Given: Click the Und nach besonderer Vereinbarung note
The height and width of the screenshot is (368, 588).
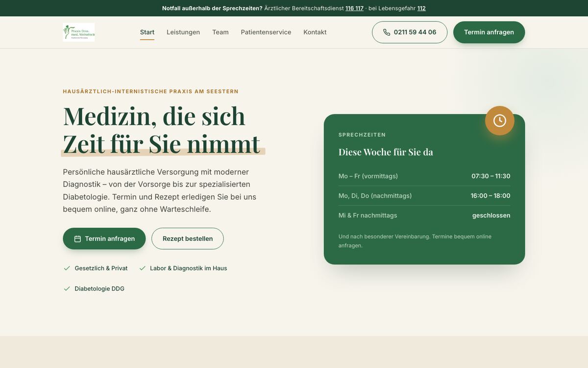Looking at the screenshot, I should (415, 241).
